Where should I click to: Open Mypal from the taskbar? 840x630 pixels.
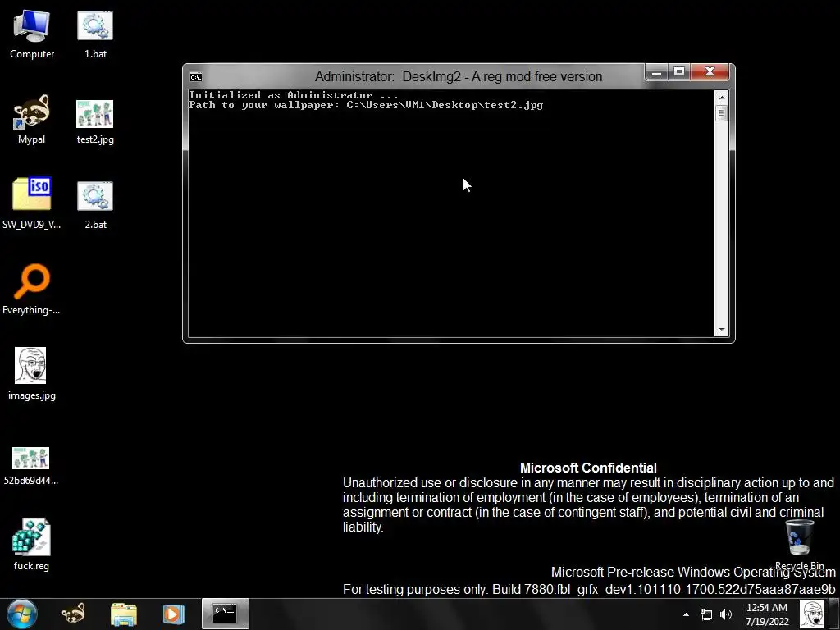point(73,614)
